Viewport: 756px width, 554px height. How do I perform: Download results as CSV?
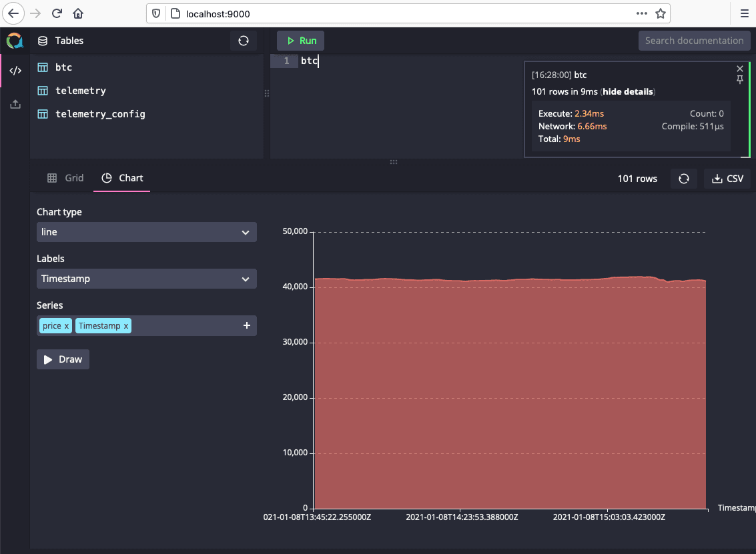click(x=727, y=179)
